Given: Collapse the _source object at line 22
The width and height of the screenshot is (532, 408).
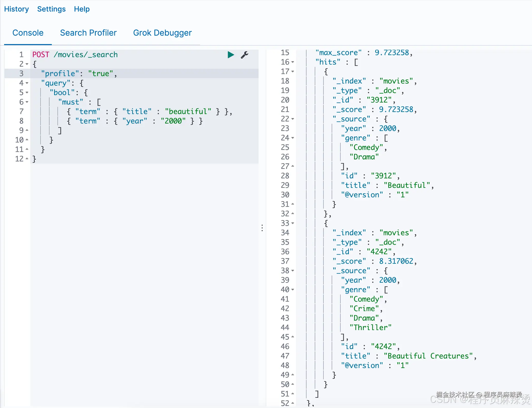Looking at the screenshot, I should pos(293,119).
